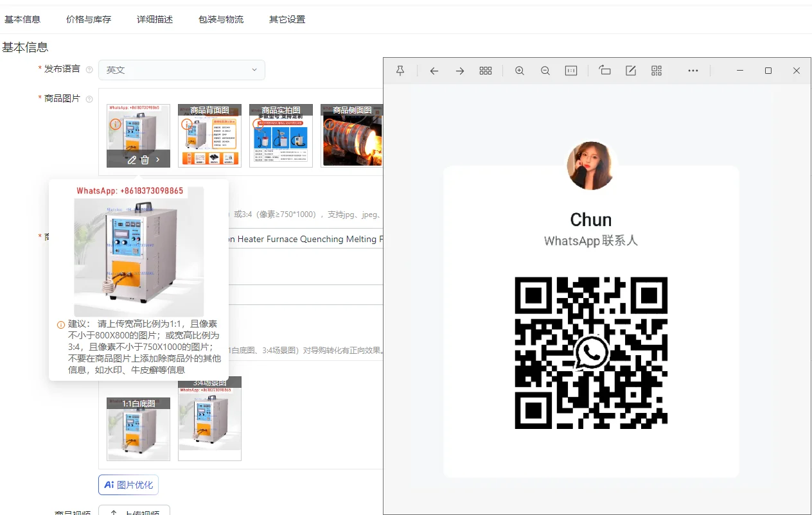Edit first product image with pencil icon
812x515 pixels.
tap(132, 160)
